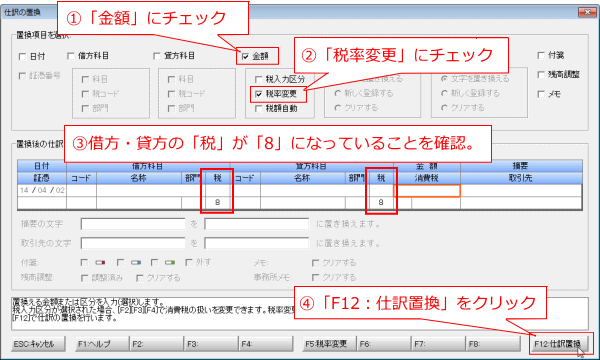This screenshot has width=600, height=360.
Task: Select the orange-highlighted 金額 cell
Action: point(427,191)
